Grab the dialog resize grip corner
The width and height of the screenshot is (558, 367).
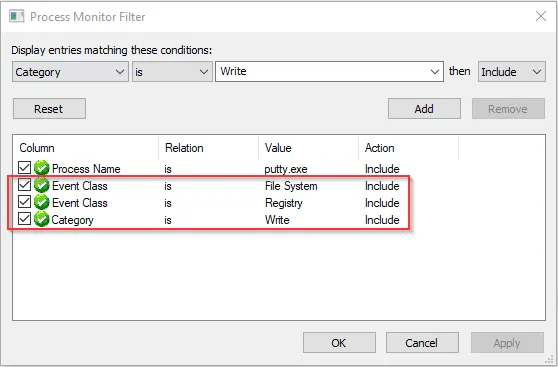(x=549, y=360)
